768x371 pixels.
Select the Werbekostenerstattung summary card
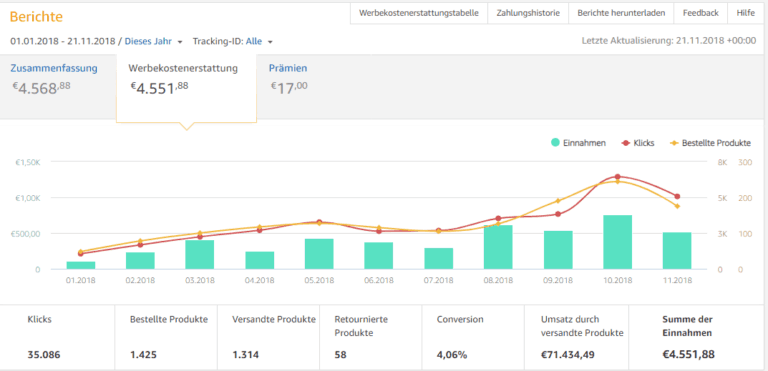coord(186,87)
